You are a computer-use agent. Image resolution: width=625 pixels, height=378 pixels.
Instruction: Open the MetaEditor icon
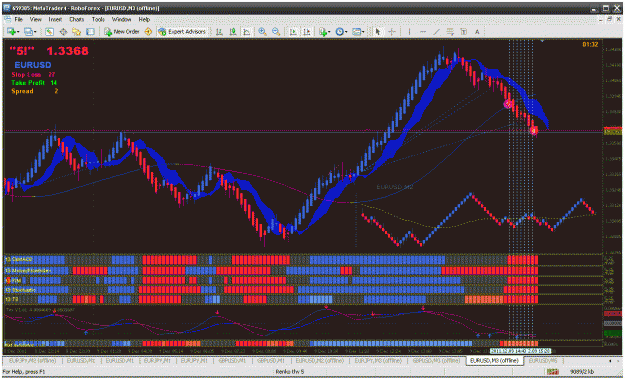point(148,32)
